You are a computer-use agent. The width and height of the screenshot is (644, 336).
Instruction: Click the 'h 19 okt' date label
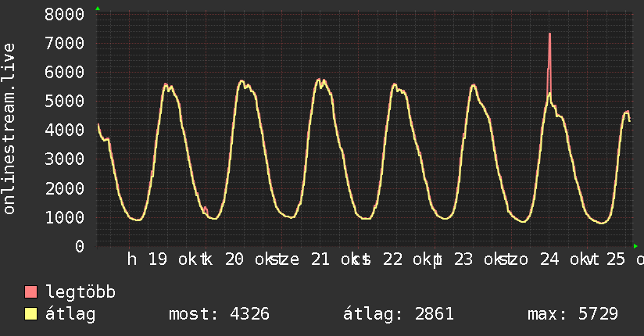pyautogui.click(x=165, y=259)
